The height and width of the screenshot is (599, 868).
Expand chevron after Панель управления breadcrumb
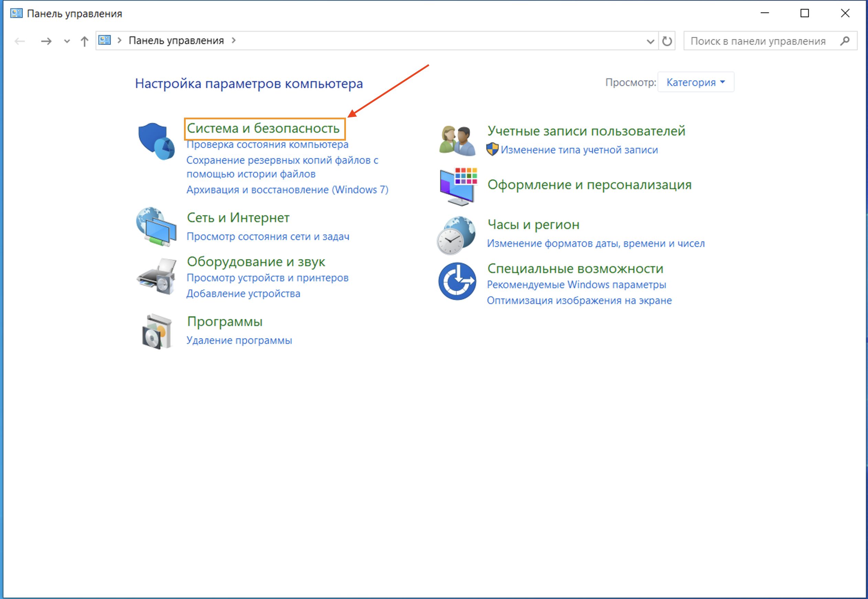coord(234,40)
